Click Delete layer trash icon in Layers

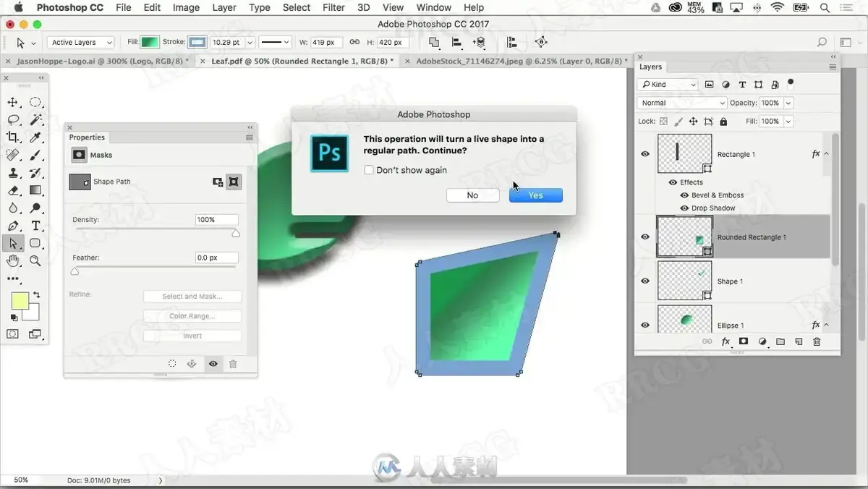coord(817,341)
